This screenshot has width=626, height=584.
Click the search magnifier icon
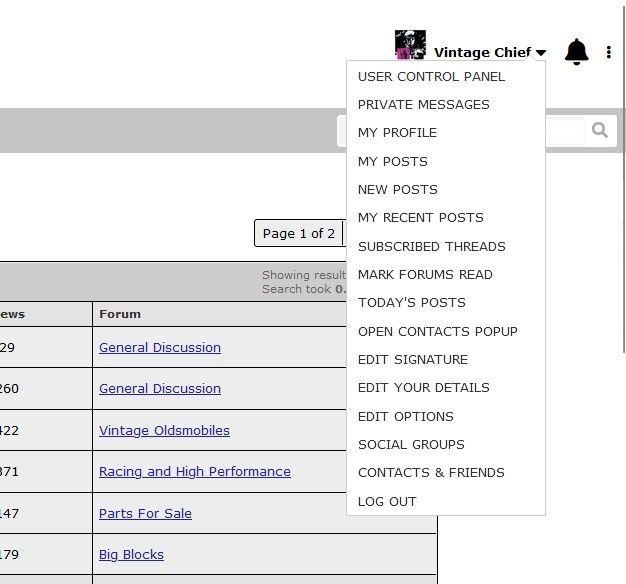599,130
